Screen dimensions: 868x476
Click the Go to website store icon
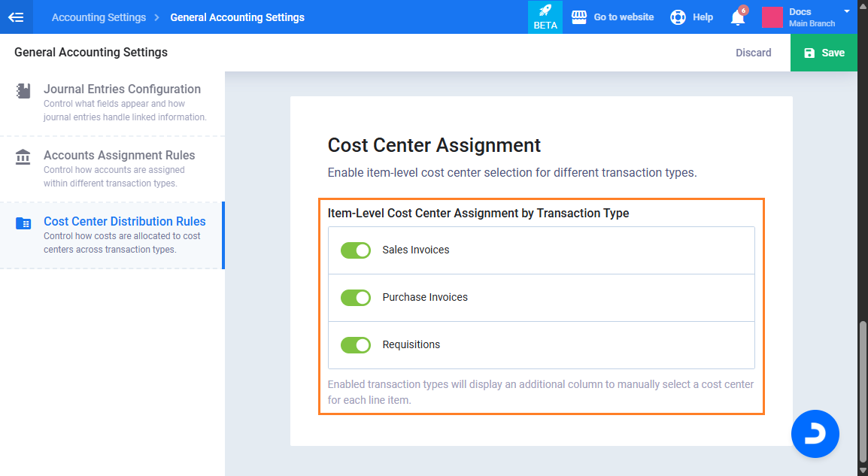[x=578, y=17]
